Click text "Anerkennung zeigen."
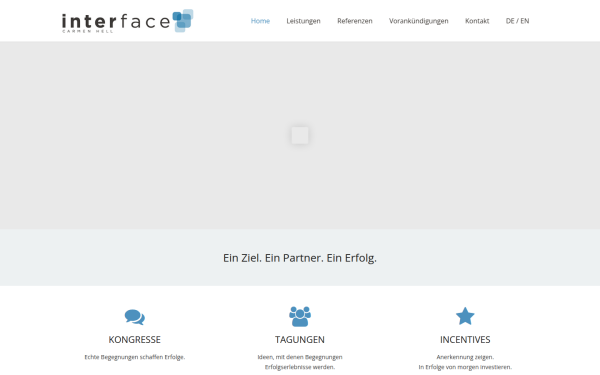Viewport: 600px width, 375px height. [x=465, y=357]
